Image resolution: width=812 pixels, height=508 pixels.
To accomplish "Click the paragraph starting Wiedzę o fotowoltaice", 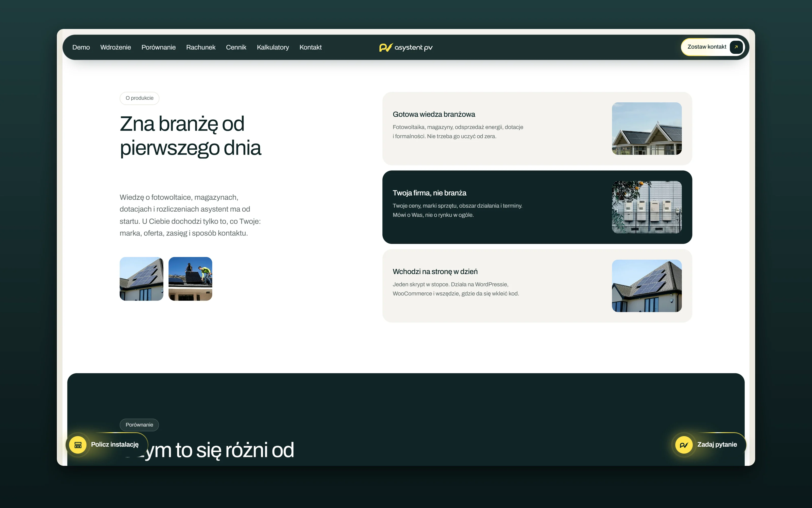I will pos(190,215).
